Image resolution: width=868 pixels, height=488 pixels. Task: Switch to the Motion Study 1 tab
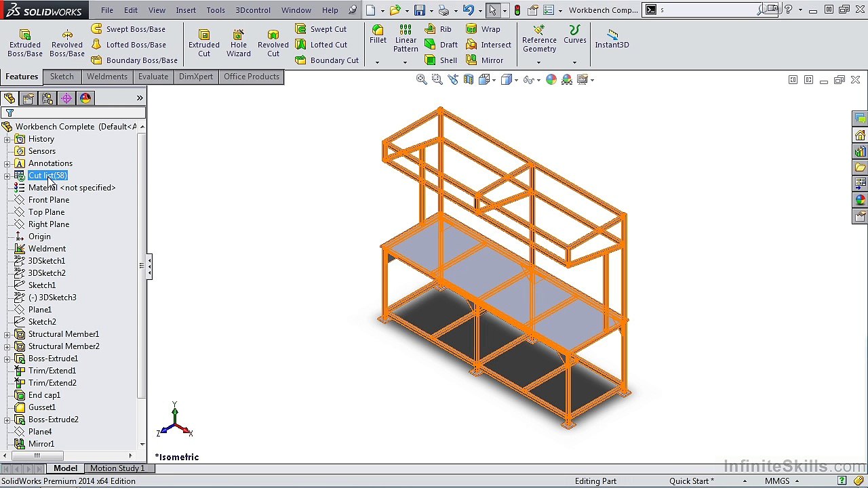coord(117,468)
